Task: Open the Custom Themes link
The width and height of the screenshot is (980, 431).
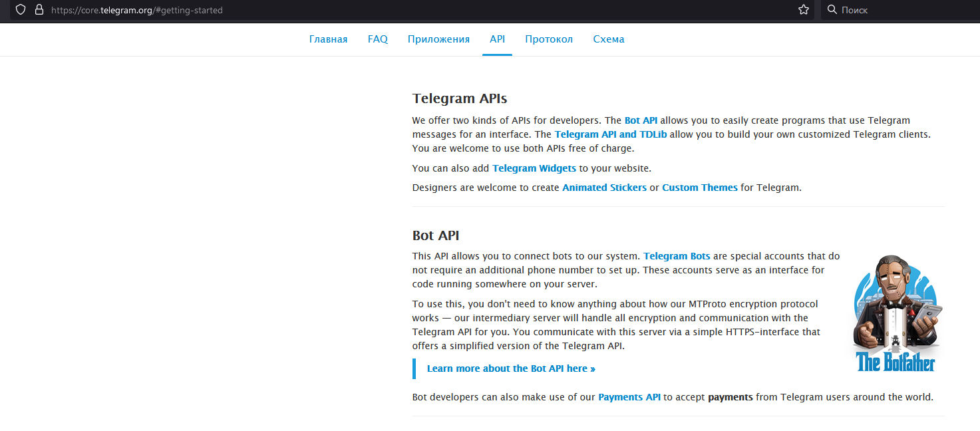Action: tap(700, 188)
